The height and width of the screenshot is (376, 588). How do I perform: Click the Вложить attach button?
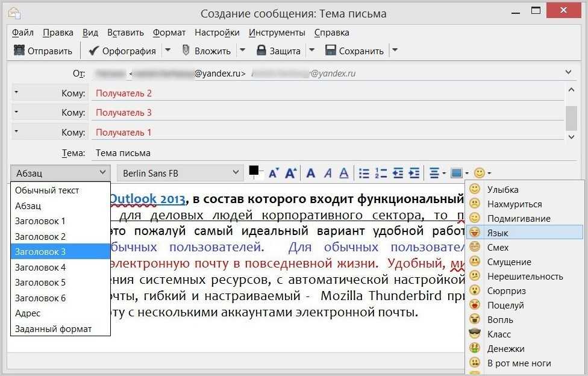206,51
